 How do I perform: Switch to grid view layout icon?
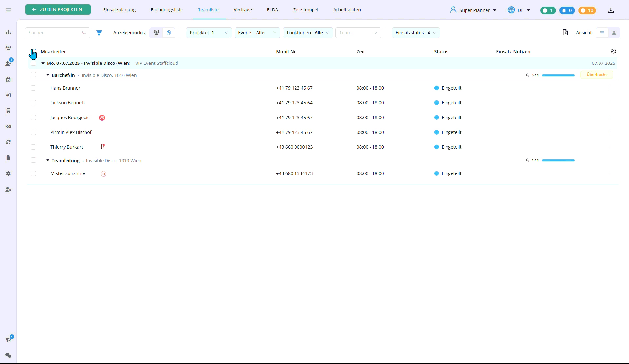(x=614, y=33)
